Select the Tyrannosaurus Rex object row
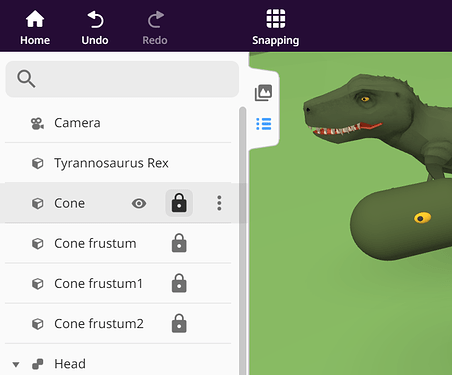 click(x=118, y=163)
